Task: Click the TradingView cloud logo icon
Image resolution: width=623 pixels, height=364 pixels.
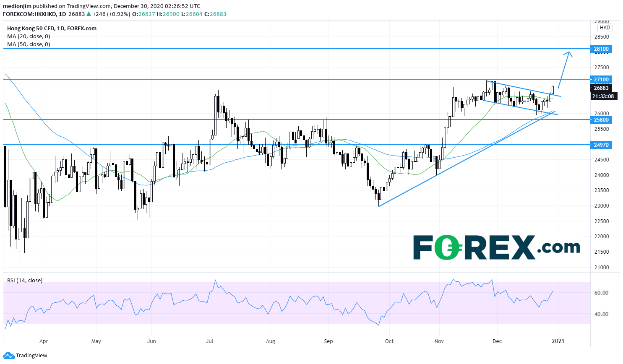Action: [9, 356]
